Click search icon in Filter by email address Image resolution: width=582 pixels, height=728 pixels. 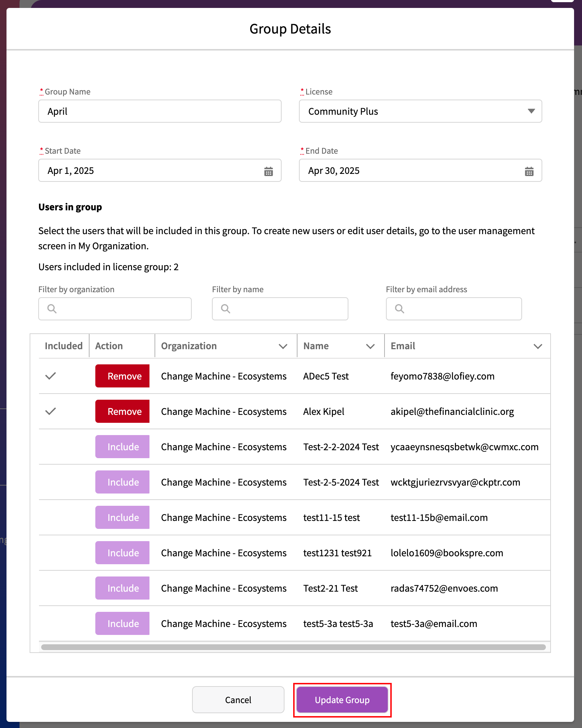(x=399, y=309)
